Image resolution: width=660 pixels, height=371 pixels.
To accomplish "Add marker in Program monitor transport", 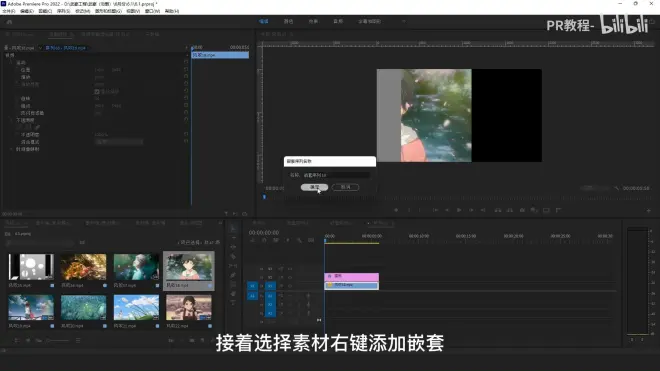I will pyautogui.click(x=396, y=210).
